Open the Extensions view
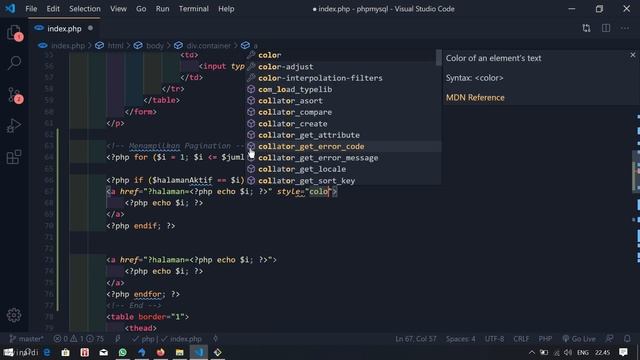640x360 pixels. (x=14, y=157)
